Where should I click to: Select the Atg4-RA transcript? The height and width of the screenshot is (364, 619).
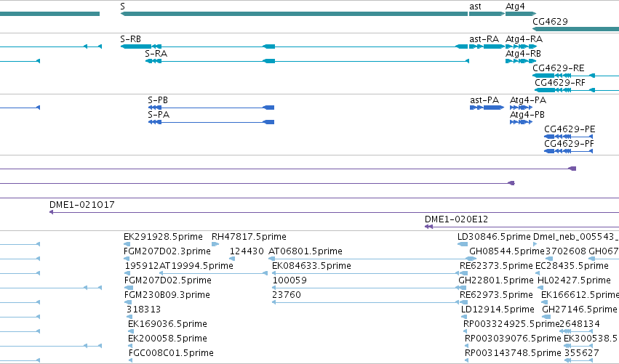[x=521, y=46]
